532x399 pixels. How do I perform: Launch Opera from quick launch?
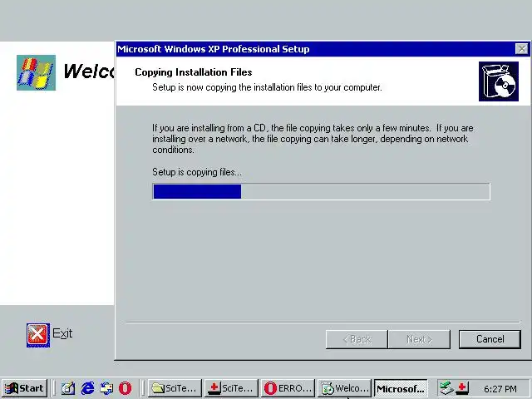pos(125,388)
